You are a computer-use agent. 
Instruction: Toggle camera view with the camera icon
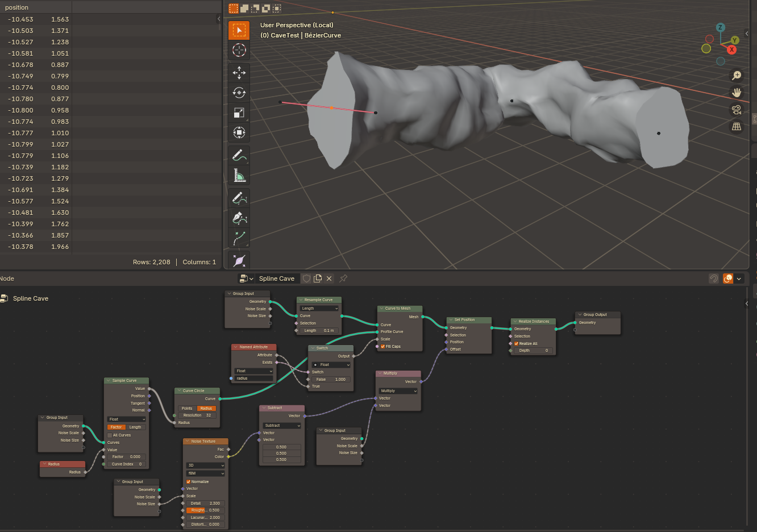pyautogui.click(x=737, y=110)
